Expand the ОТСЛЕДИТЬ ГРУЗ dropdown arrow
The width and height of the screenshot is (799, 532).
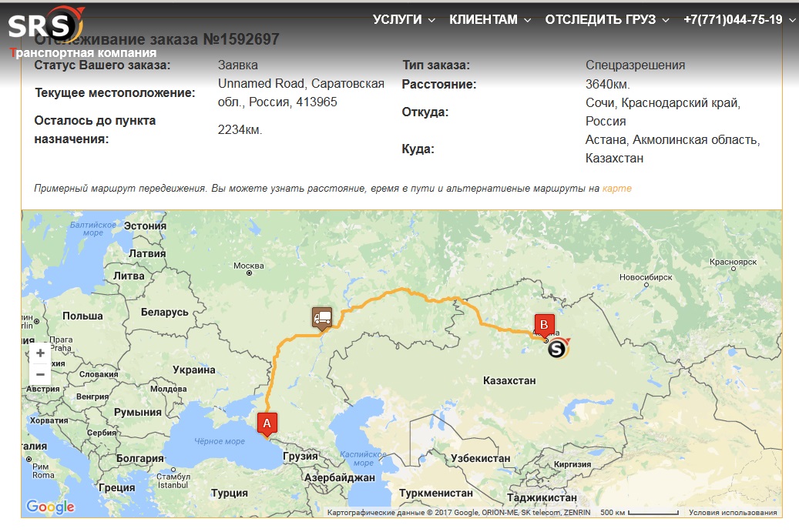[x=666, y=20]
